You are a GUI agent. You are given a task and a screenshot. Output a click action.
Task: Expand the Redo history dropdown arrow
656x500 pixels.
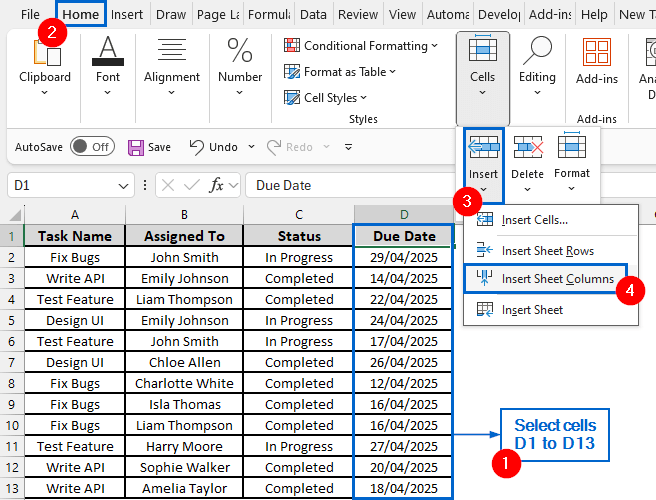tap(326, 147)
